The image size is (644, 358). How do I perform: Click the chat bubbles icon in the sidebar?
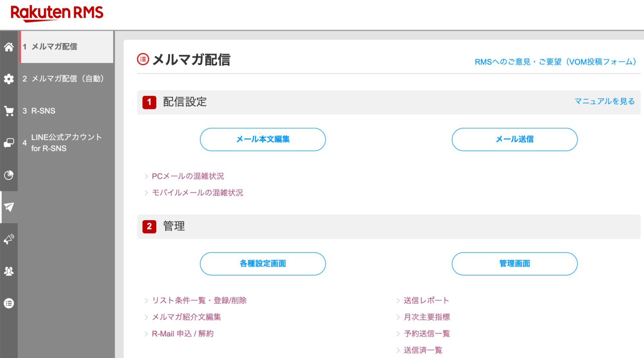[x=9, y=143]
